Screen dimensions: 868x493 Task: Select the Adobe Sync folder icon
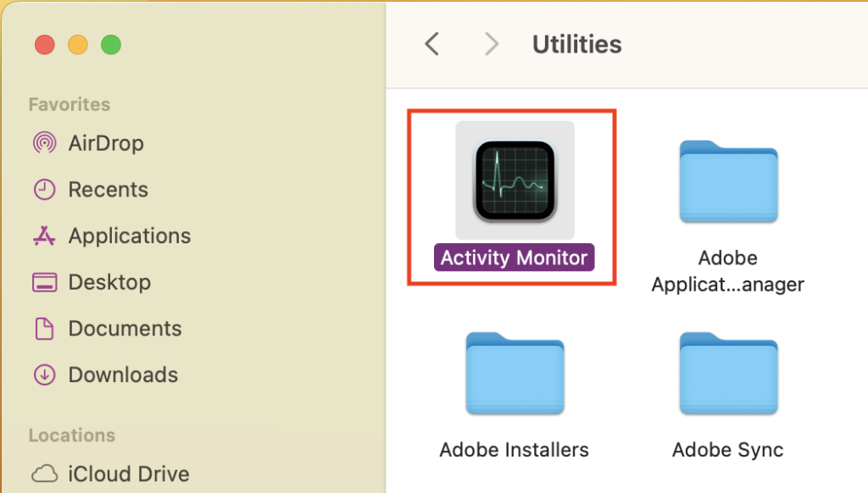(728, 376)
